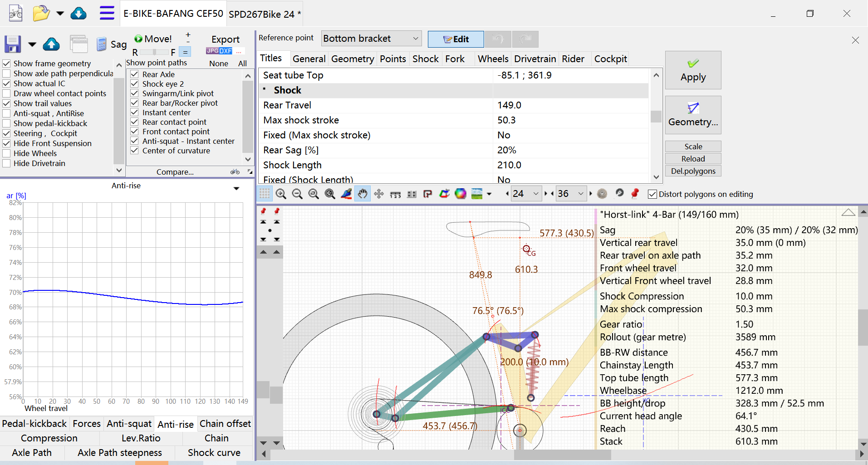Click the bike icon beside Compare
Viewport: 868px width, 465px height.
tap(235, 171)
